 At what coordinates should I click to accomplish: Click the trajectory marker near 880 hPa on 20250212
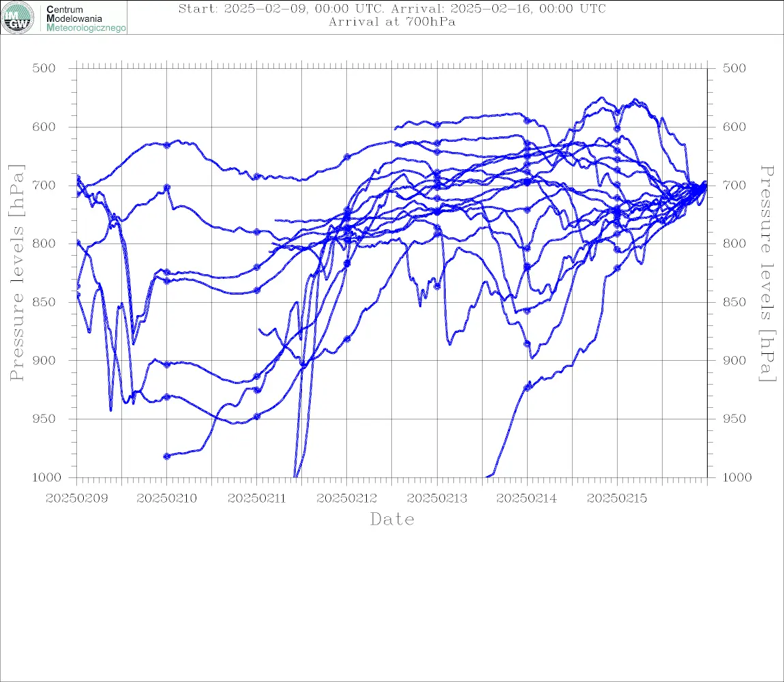347,339
